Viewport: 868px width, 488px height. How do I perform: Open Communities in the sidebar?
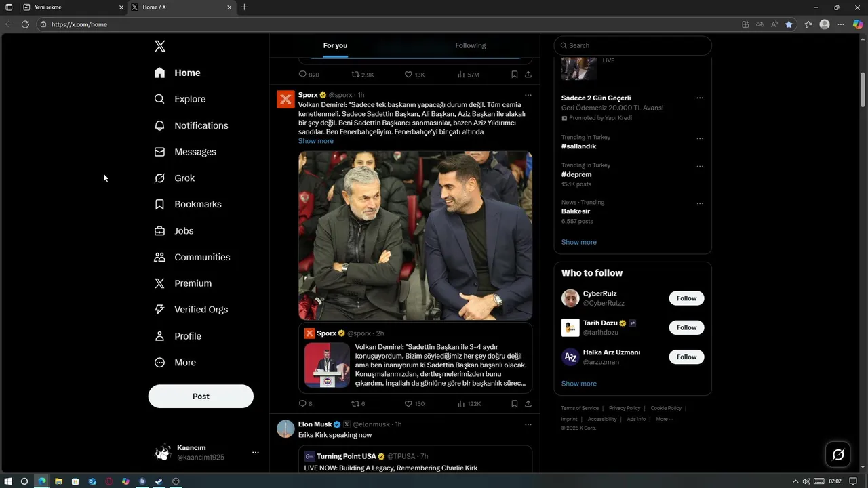[193, 257]
